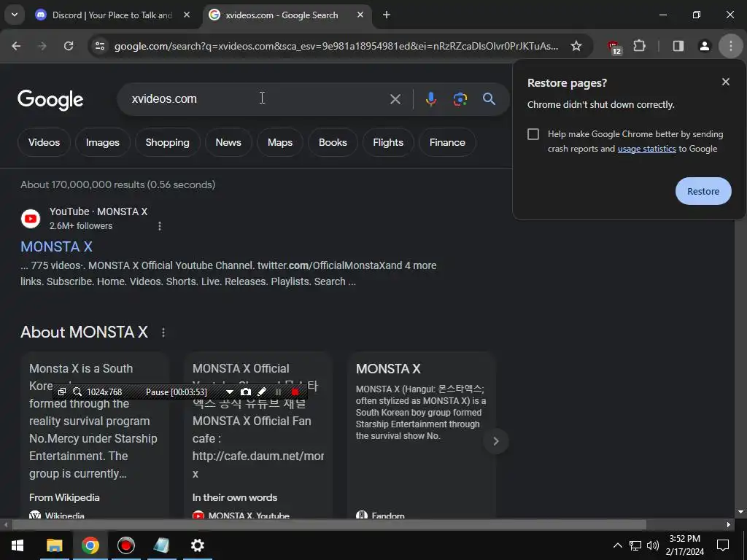
Task: Click the Restore button
Action: [703, 191]
